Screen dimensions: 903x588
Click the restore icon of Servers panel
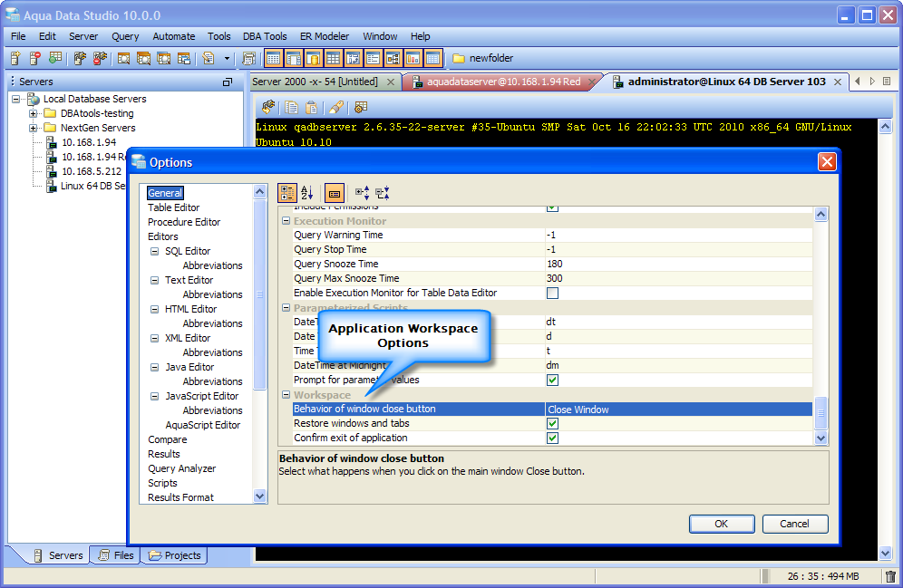tap(228, 82)
